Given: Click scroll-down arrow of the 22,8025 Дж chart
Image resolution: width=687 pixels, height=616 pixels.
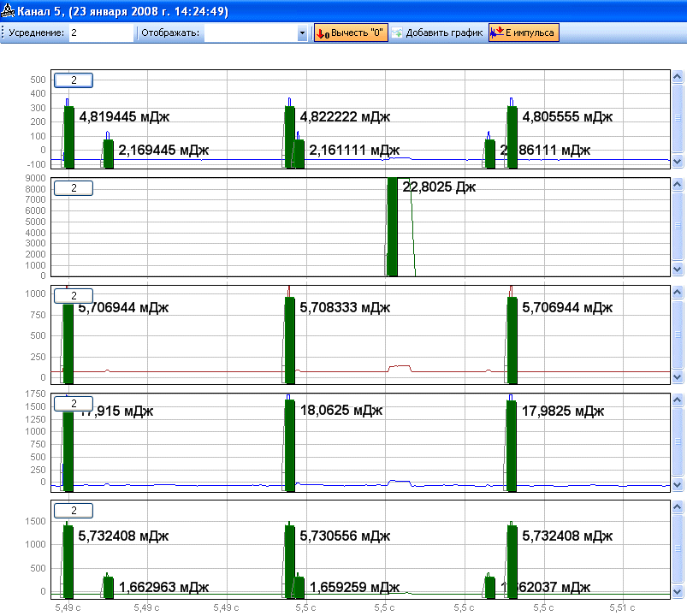Looking at the screenshot, I should point(678,269).
